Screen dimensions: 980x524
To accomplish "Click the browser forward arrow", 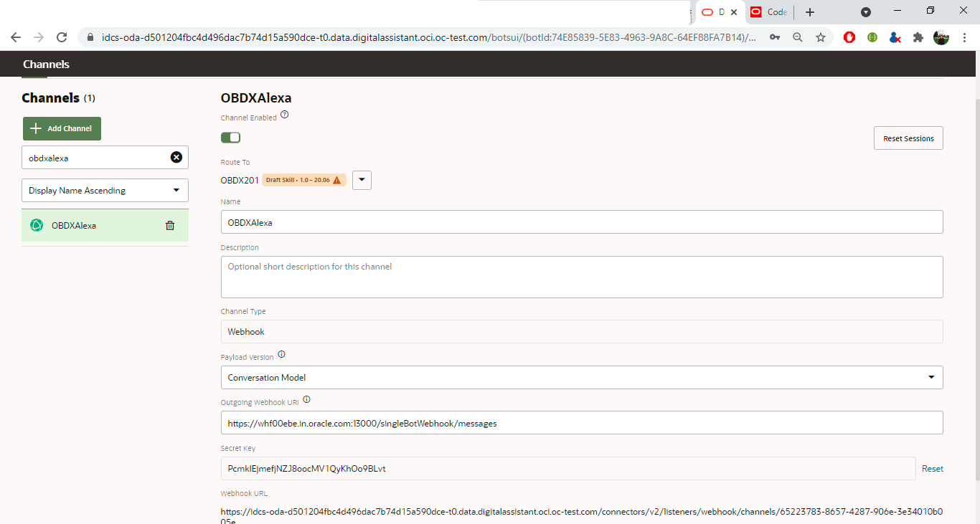I will coord(39,37).
